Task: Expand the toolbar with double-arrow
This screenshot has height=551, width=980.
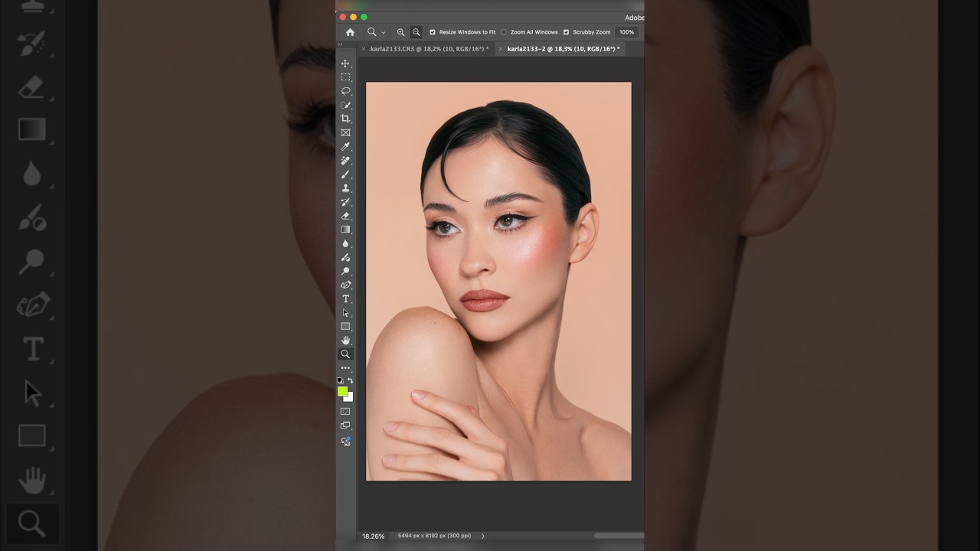Action: click(x=341, y=44)
